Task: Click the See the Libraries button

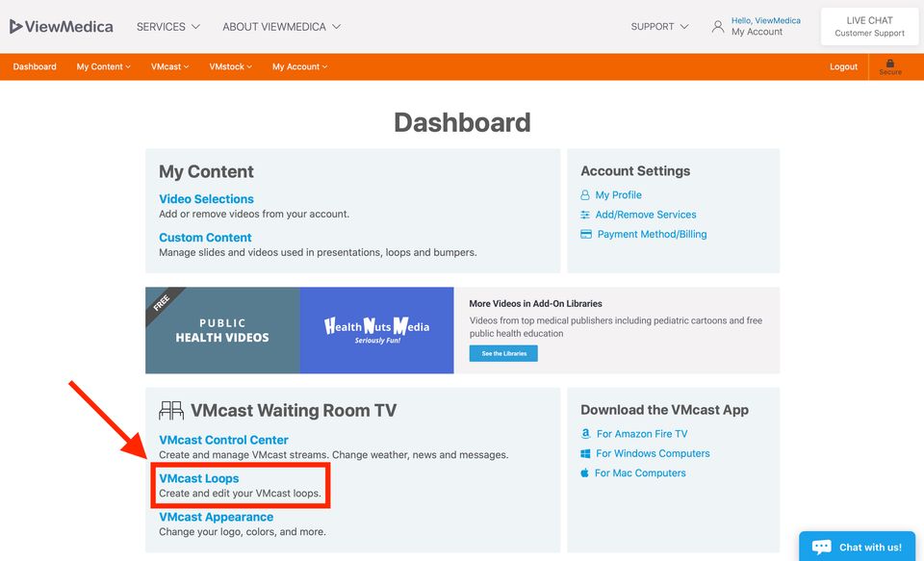Action: [x=503, y=353]
